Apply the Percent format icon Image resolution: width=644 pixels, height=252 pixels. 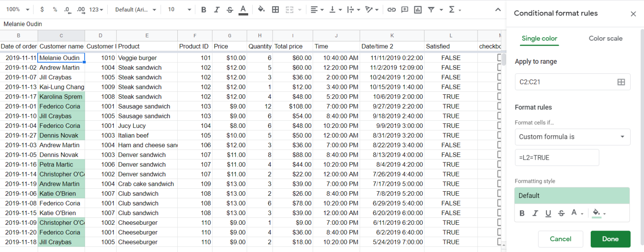[x=55, y=9]
